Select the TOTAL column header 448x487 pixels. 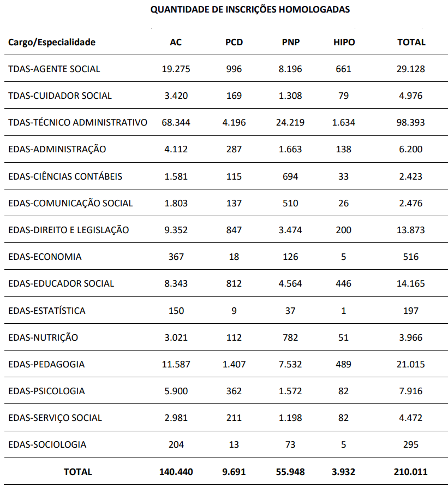(x=411, y=42)
